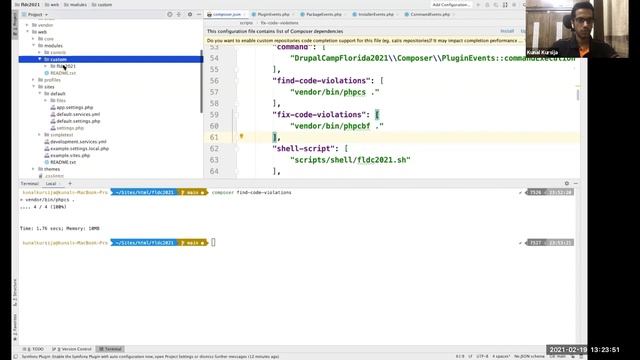Click the intention lightbulb on line 61
This screenshot has width=640, height=360.
[241, 136]
